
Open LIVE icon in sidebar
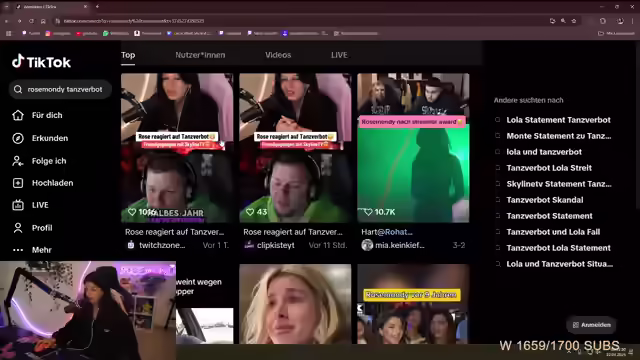pos(18,205)
